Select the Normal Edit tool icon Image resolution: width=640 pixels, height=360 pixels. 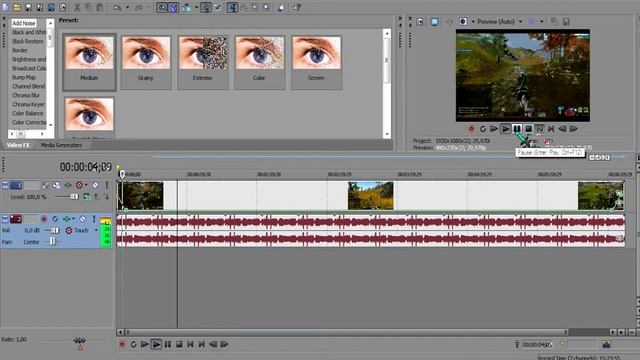click(x=232, y=7)
